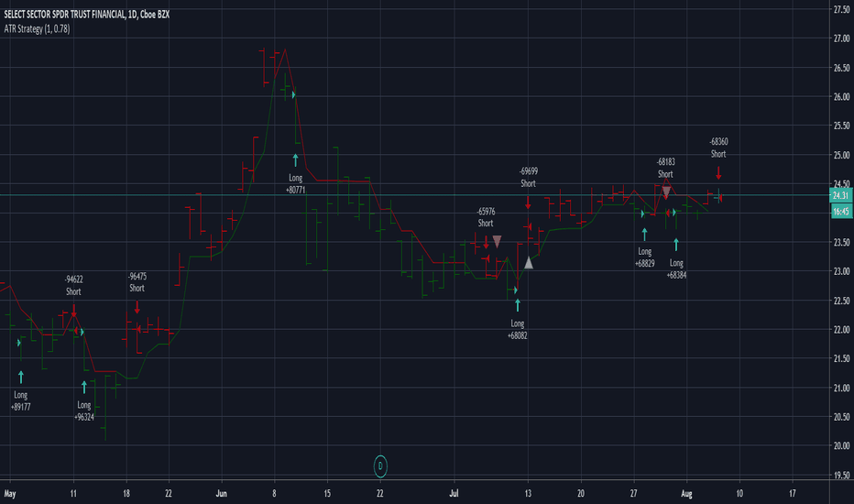The image size is (854, 504).
Task: Click the up arrow above Long +68384
Action: click(x=676, y=245)
